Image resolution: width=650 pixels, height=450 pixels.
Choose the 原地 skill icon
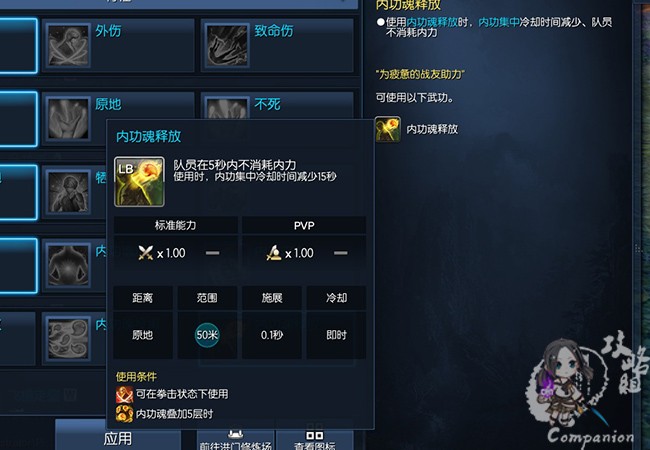[x=68, y=119]
